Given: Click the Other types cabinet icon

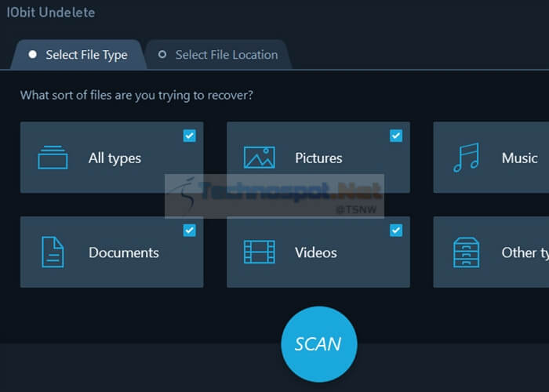Looking at the screenshot, I should (466, 252).
